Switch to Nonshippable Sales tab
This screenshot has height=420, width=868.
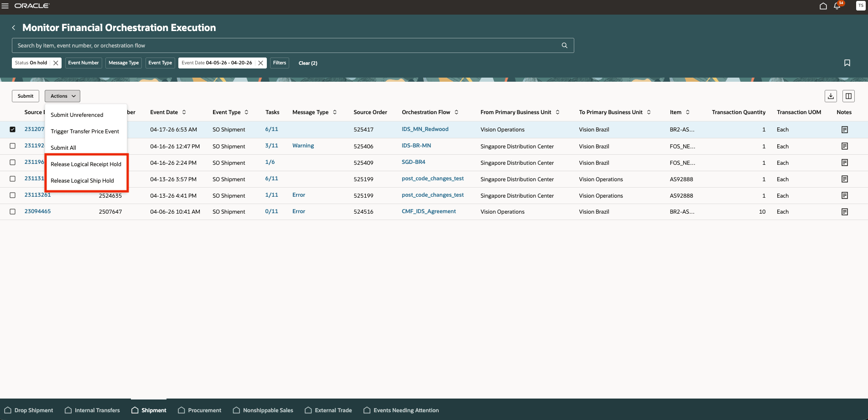tap(263, 410)
